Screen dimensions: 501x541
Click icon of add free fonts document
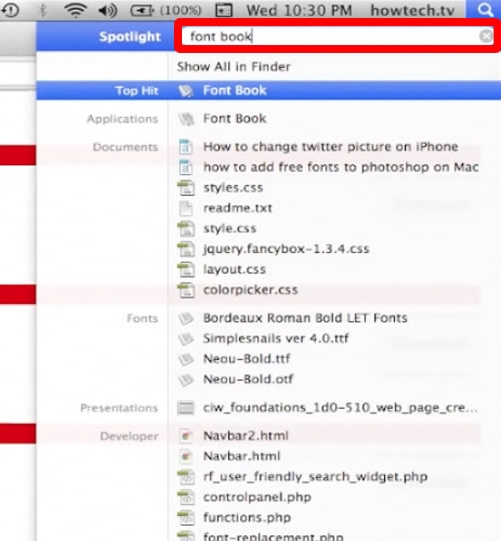[x=186, y=168]
